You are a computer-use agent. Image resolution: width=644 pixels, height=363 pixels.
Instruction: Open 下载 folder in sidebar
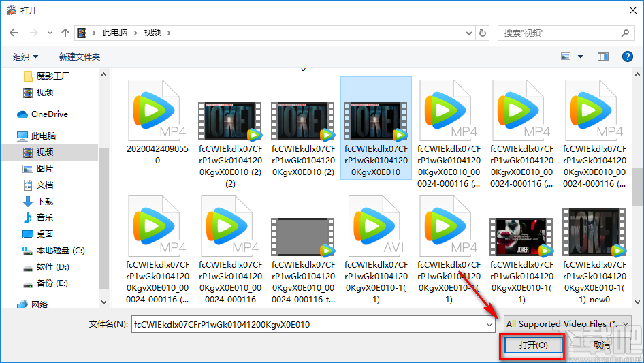tap(38, 201)
